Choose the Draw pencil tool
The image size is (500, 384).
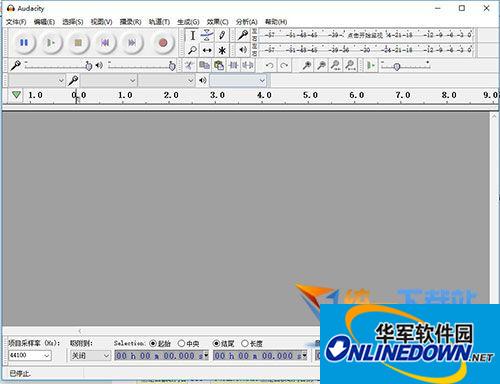[x=222, y=35]
